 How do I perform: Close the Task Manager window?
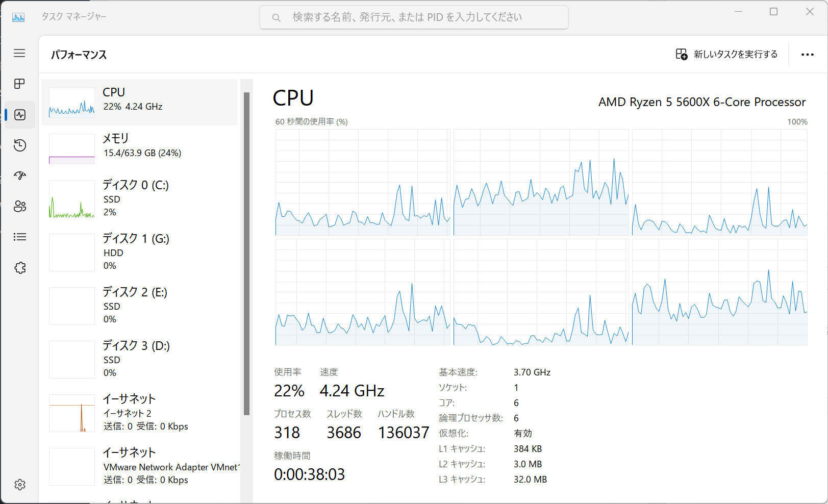[x=810, y=12]
